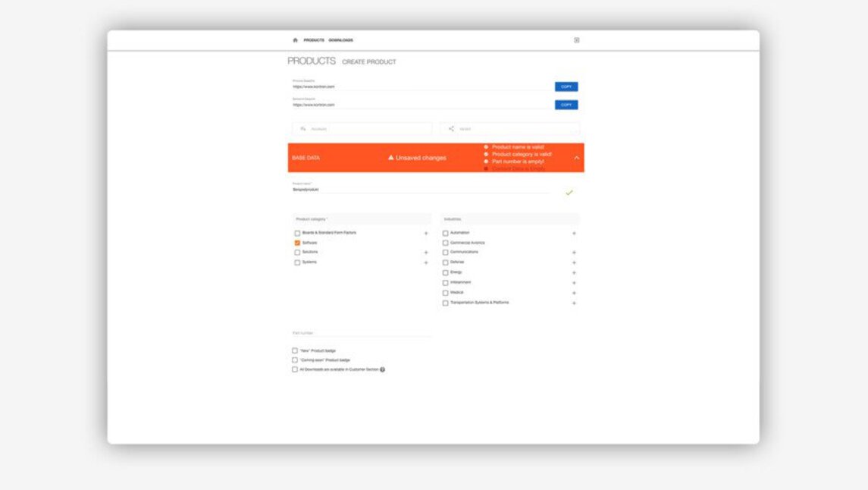
Task: Click plus icon next to Automation
Action: [x=574, y=234]
